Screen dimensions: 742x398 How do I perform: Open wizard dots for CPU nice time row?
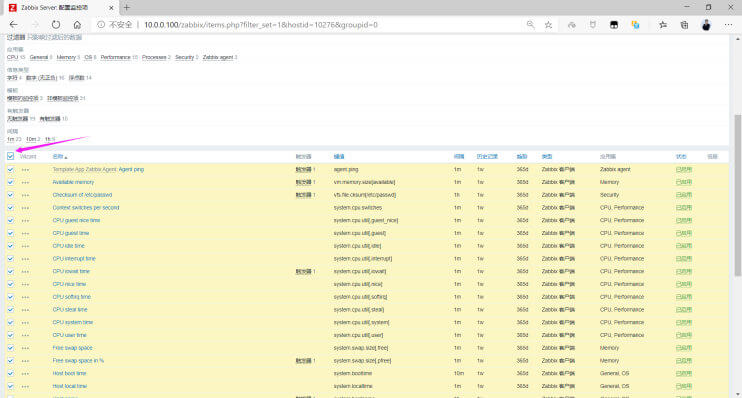pyautogui.click(x=25, y=284)
